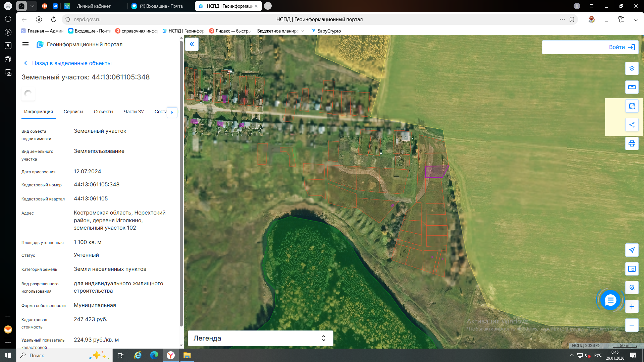Screen dimensions: 644x362
Task: Expand the Легенда panel
Action: pyautogui.click(x=260, y=338)
